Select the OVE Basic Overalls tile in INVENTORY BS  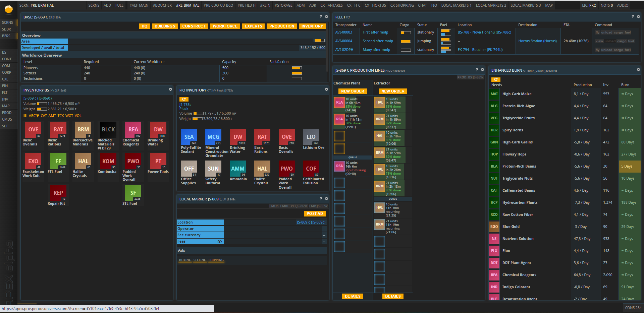[x=33, y=130]
